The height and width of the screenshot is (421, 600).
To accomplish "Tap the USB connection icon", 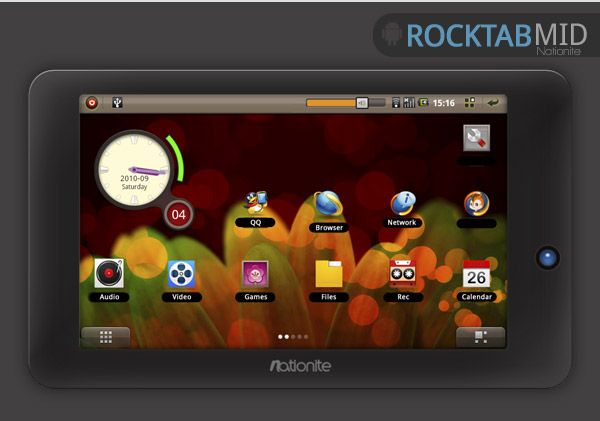I will (x=117, y=102).
